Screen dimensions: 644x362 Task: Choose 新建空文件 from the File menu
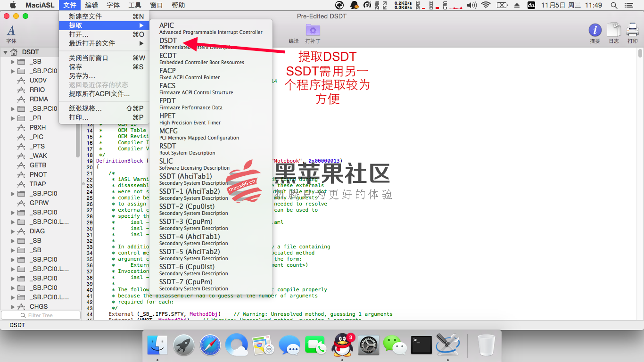point(104,16)
